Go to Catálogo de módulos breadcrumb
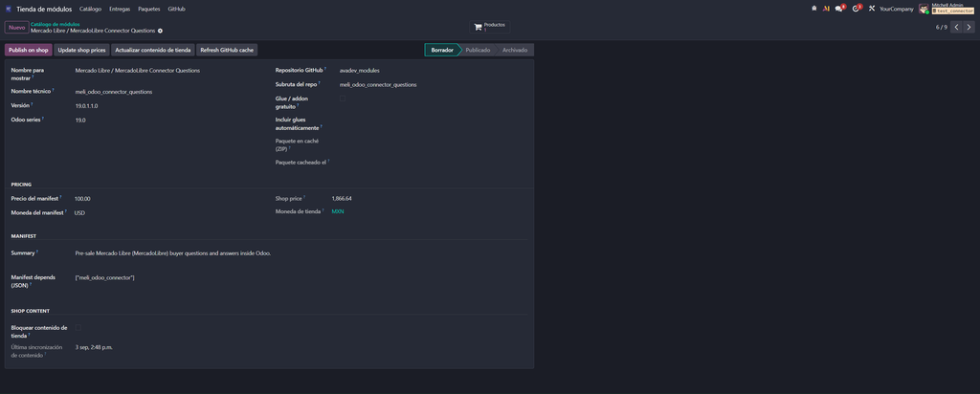The height and width of the screenshot is (394, 980). pyautogui.click(x=55, y=24)
